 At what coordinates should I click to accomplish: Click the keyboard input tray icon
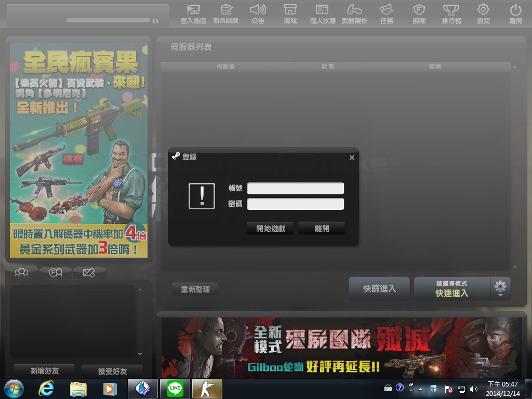pos(388,388)
